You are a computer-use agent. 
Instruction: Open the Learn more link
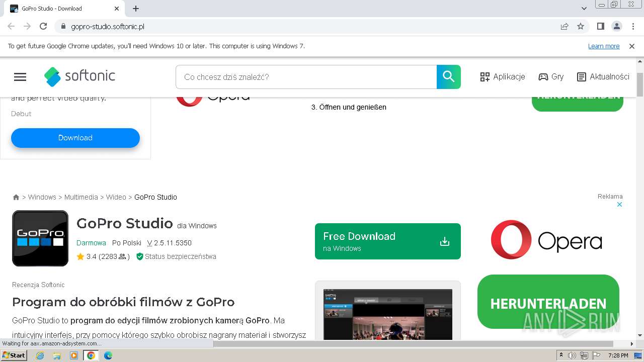(x=604, y=46)
